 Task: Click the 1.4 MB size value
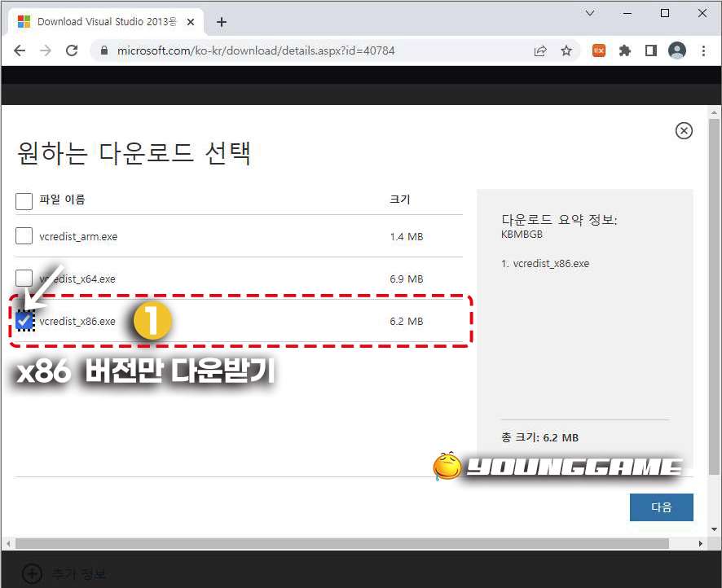[x=406, y=236]
